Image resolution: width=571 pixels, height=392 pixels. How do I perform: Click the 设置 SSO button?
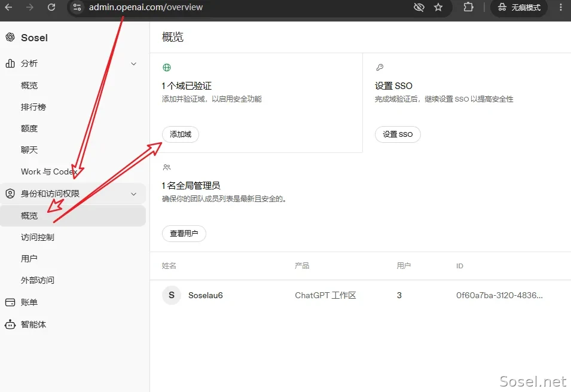[x=398, y=134]
